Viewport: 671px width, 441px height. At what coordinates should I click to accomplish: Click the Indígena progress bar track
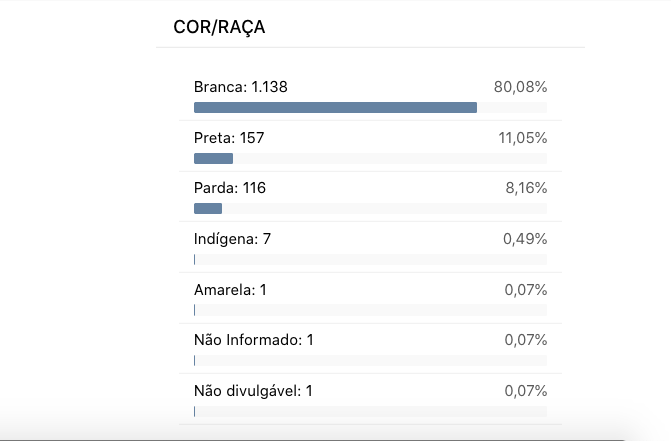point(370,259)
